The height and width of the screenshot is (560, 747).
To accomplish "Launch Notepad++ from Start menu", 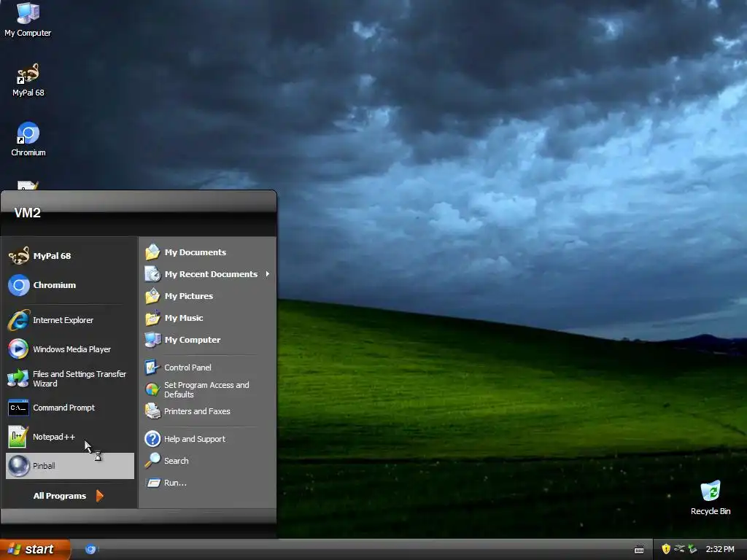I will 69,437.
